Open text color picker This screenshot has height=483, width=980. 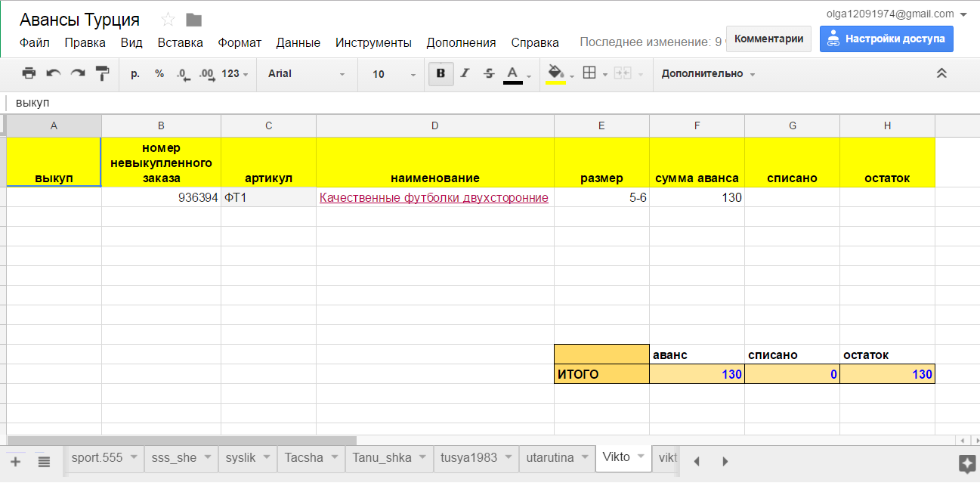pos(513,74)
